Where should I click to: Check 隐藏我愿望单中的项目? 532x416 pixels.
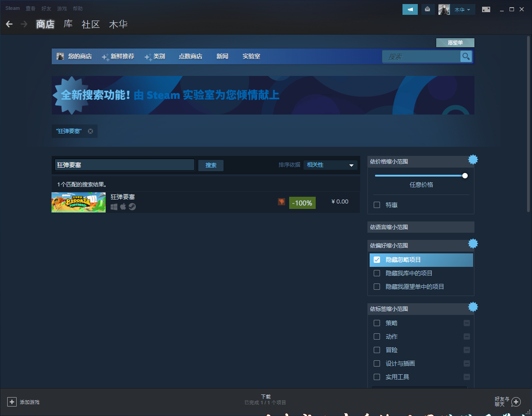coord(376,287)
